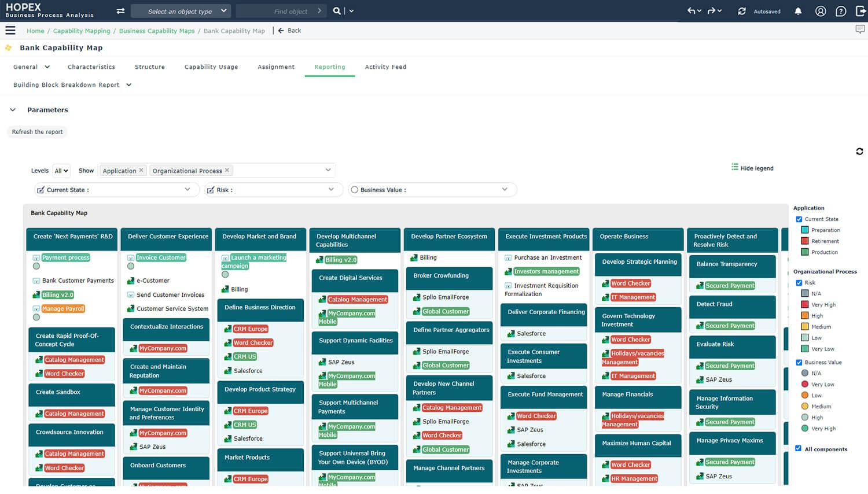The width and height of the screenshot is (868, 494).
Task: Click the Customer Service System application icon
Action: click(131, 308)
